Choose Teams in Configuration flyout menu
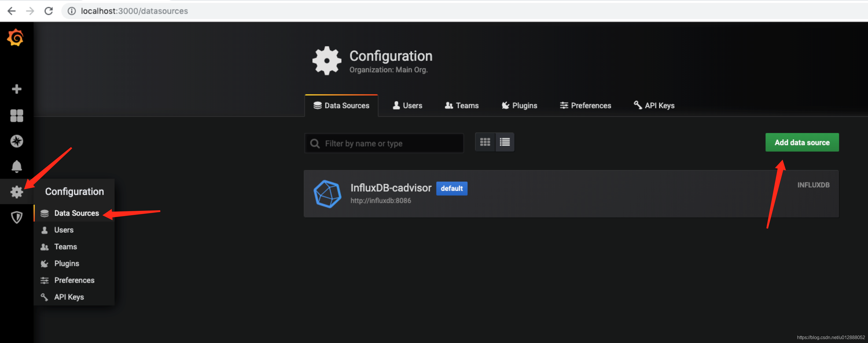The image size is (868, 343). click(x=74, y=247)
